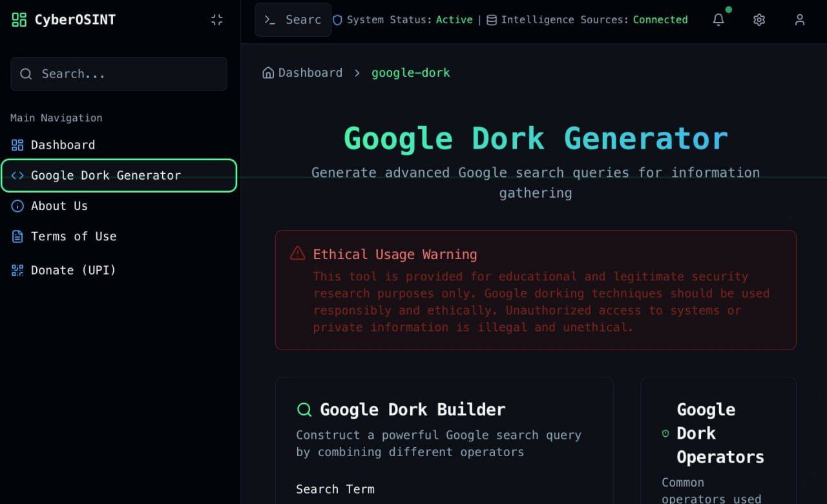Click the warning triangle icon in Ethical Usage Warning
The width and height of the screenshot is (827, 504).
297,253
